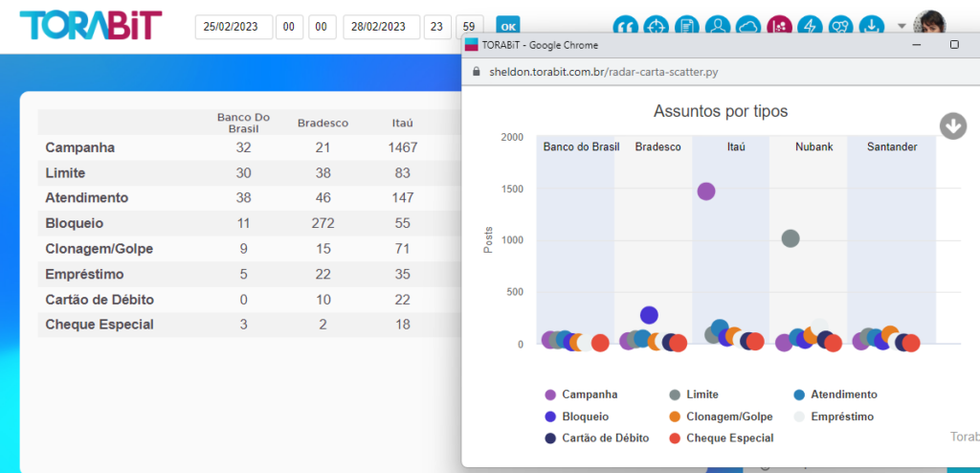
Task: Toggle Campanha series in chart legend
Action: (x=581, y=394)
